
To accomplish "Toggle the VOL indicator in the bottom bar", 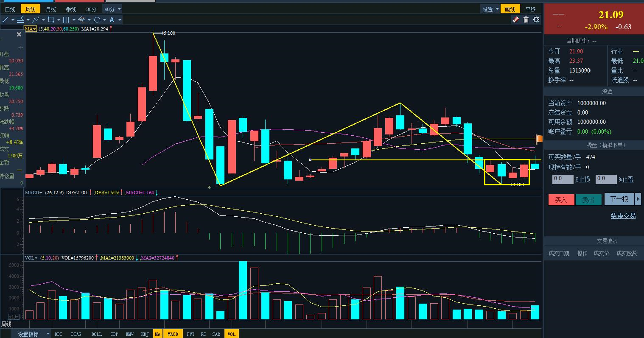I will (231, 334).
